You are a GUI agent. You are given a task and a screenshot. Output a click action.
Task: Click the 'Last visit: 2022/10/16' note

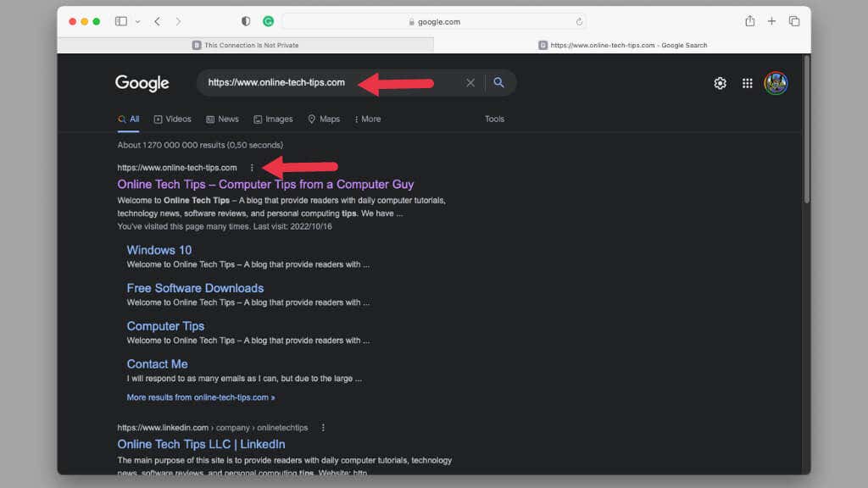click(292, 226)
